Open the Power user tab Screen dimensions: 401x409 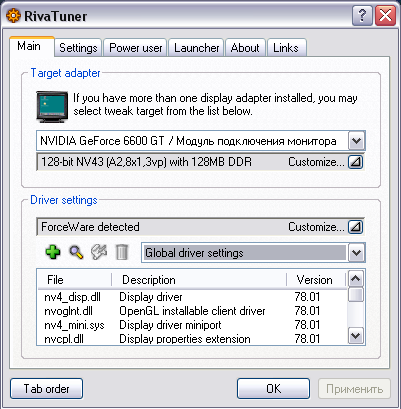[136, 48]
